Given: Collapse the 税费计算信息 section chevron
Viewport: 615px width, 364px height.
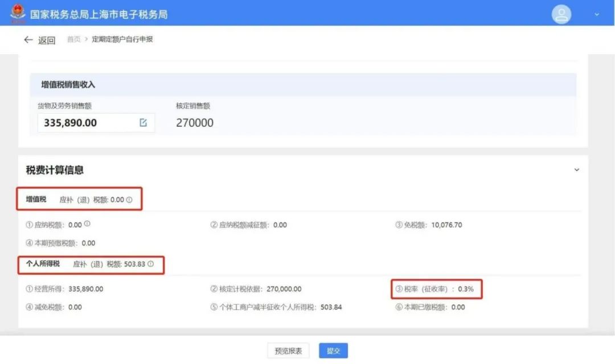Looking at the screenshot, I should coord(576,169).
